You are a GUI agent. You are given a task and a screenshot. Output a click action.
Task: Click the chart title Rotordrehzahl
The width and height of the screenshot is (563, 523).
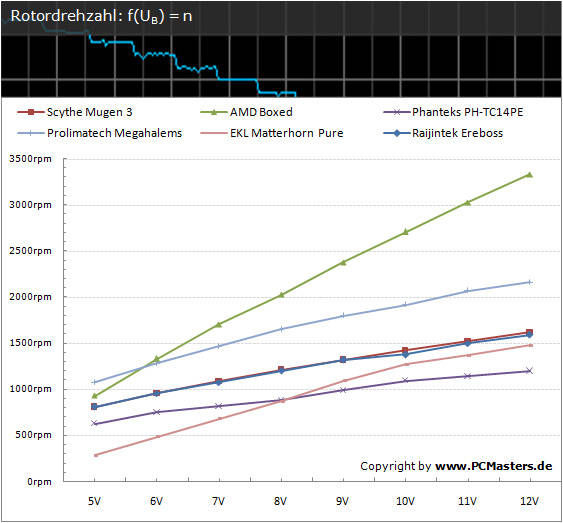pos(101,16)
